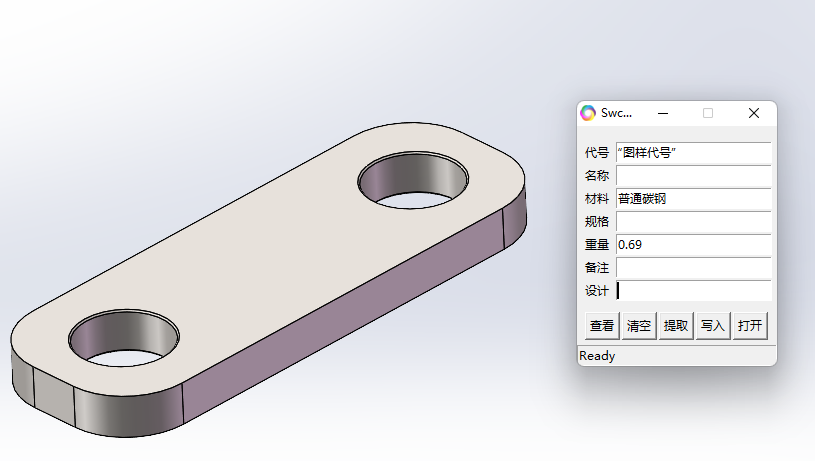Click the 重量 field showing 0.69
This screenshot has width=815, height=461.
(x=693, y=245)
